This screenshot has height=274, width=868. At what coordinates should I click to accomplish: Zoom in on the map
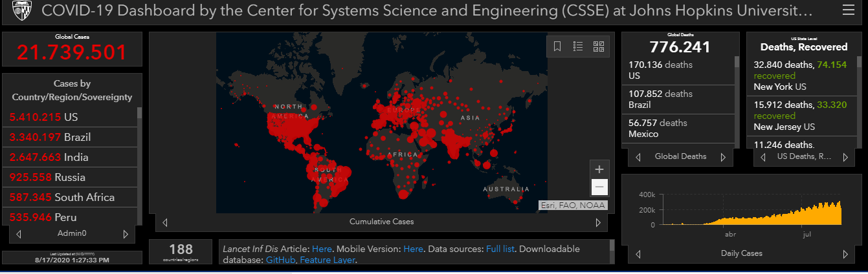click(599, 169)
